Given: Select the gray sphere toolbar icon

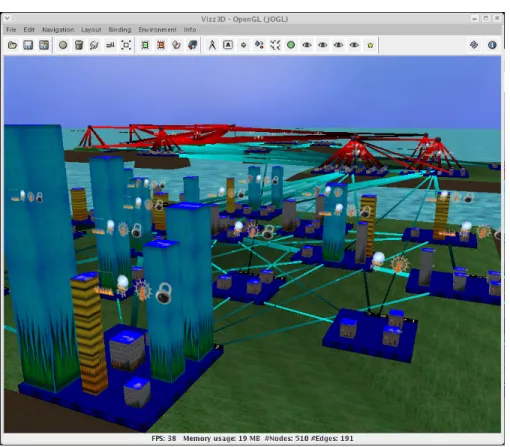Looking at the screenshot, I should 63,45.
